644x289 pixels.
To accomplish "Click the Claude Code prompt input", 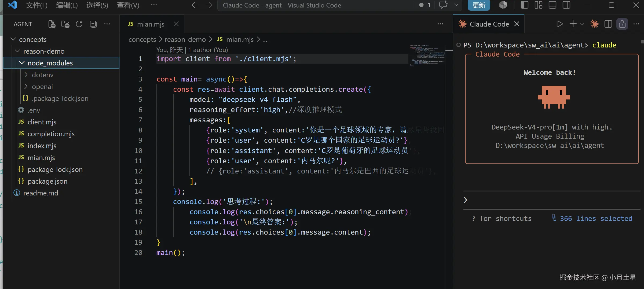I will [552, 200].
